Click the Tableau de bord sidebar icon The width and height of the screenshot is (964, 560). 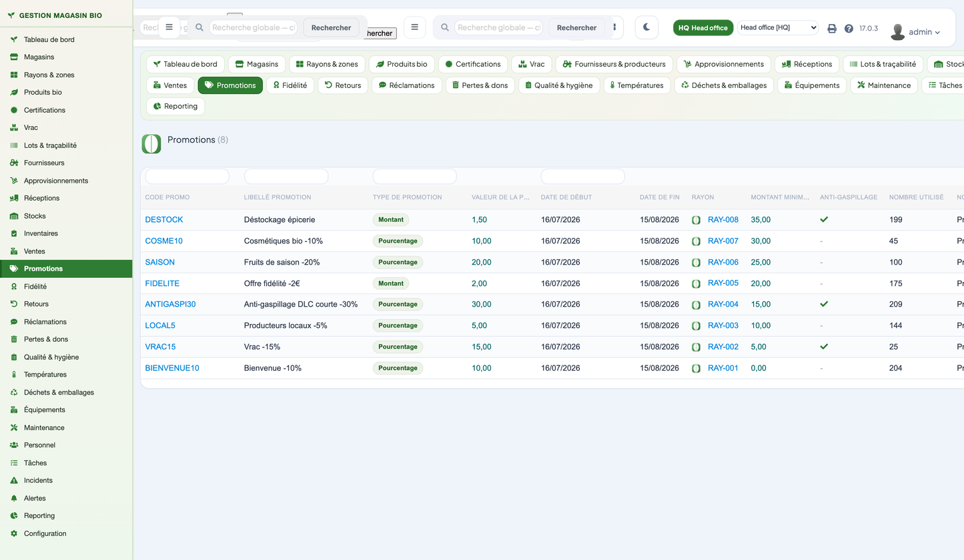coord(14,39)
